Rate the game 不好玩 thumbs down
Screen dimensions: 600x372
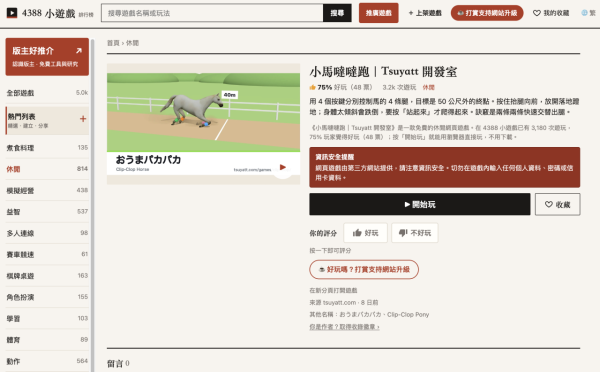[415, 233]
